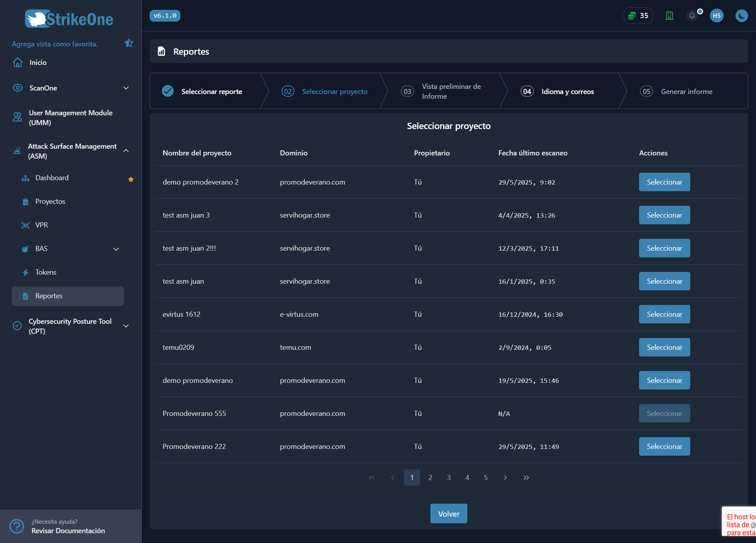Viewport: 756px width, 543px height.
Task: Click the BAS bomb icon
Action: coord(26,249)
